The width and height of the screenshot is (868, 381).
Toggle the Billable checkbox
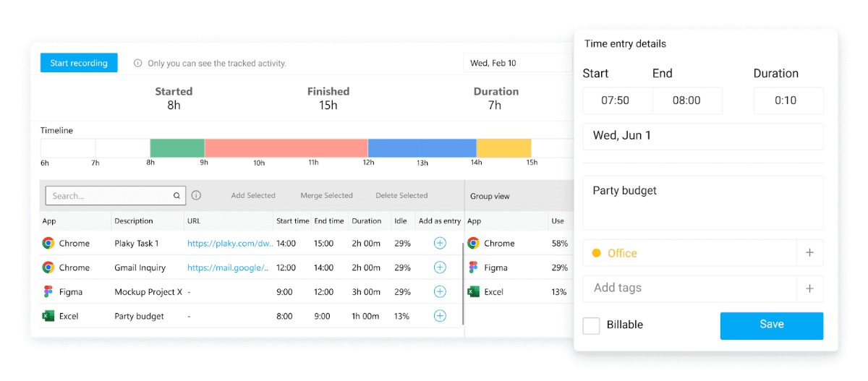pos(591,325)
